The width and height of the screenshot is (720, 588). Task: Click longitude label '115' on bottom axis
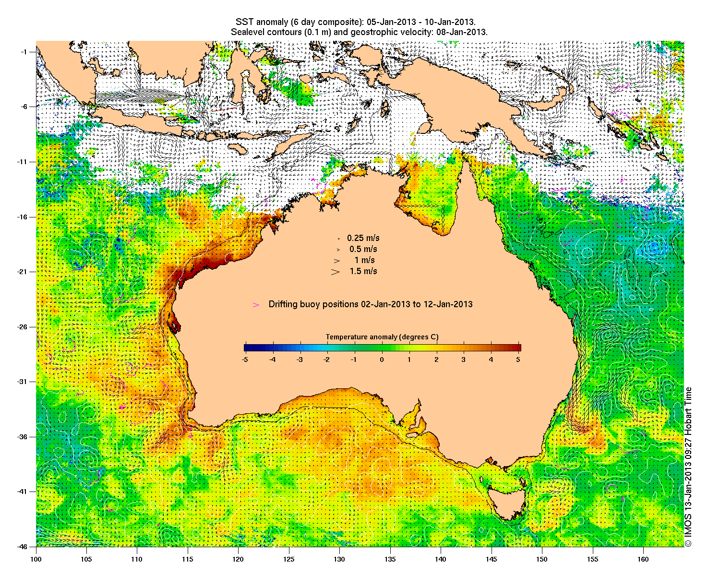click(x=188, y=559)
